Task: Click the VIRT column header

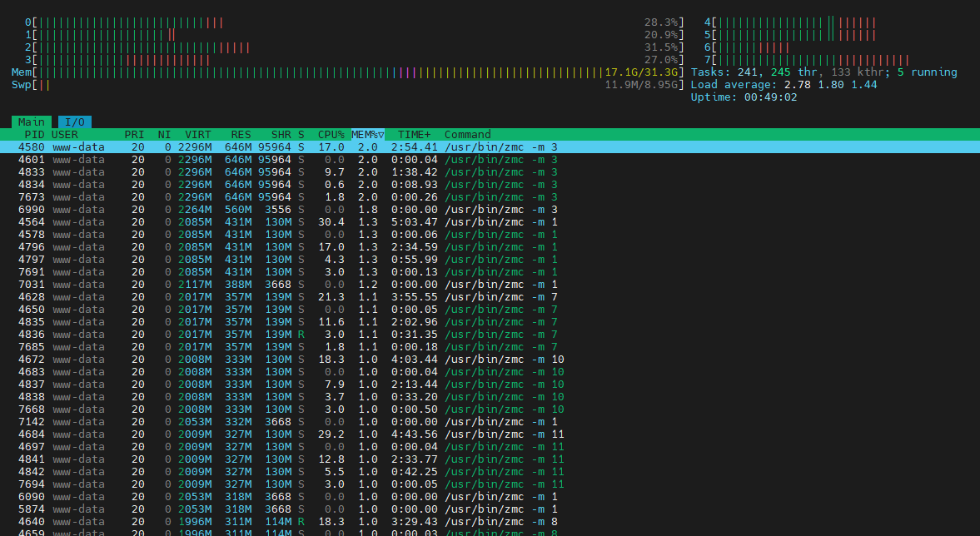Action: 197,134
